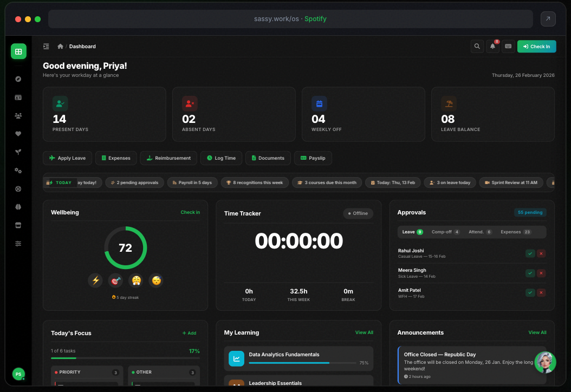Open the wellbeing heart icon in sidebar
571x392 pixels.
pyautogui.click(x=18, y=134)
